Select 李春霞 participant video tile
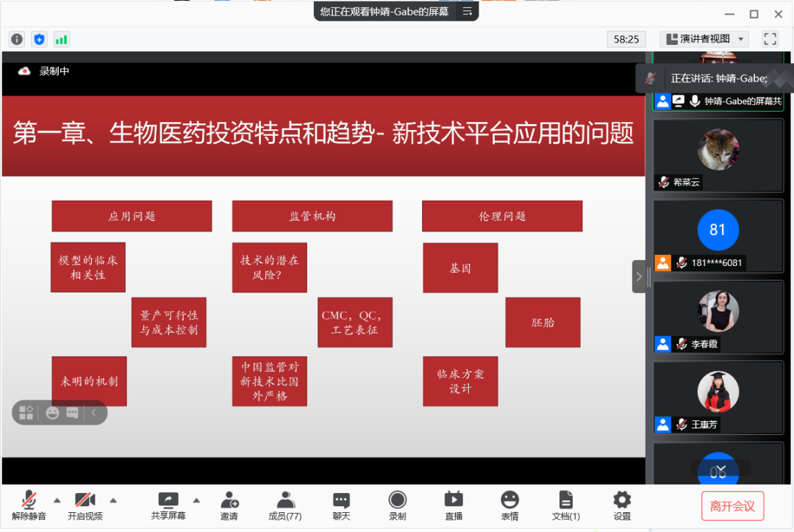 point(718,317)
